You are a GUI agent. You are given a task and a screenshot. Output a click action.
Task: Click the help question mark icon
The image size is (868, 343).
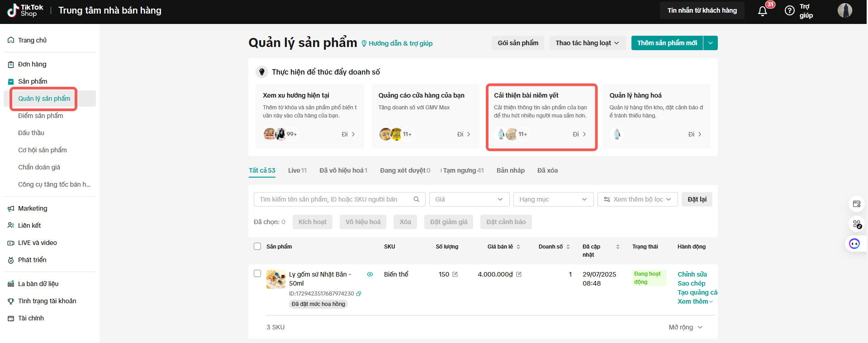pyautogui.click(x=789, y=11)
